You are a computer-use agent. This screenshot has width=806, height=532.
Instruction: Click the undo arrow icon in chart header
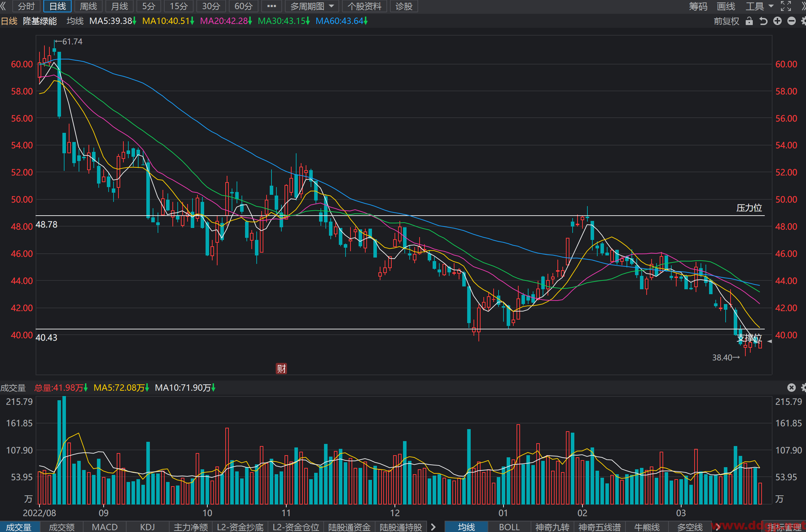(763, 21)
